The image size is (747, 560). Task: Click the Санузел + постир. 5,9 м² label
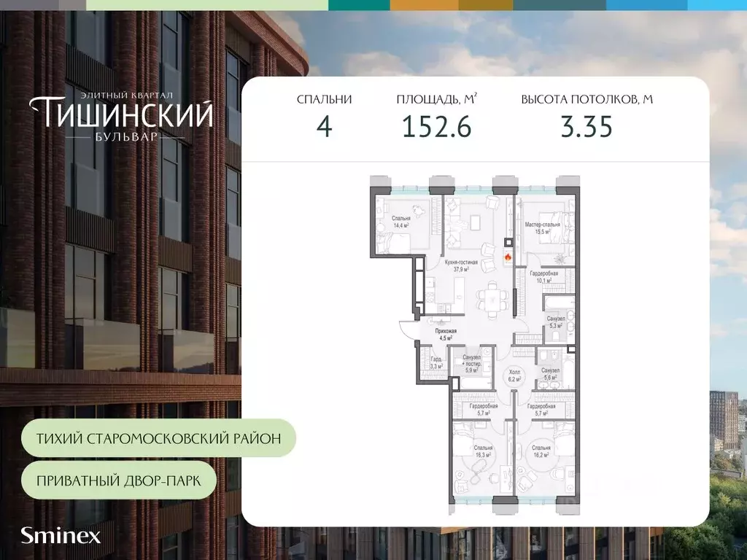point(472,364)
